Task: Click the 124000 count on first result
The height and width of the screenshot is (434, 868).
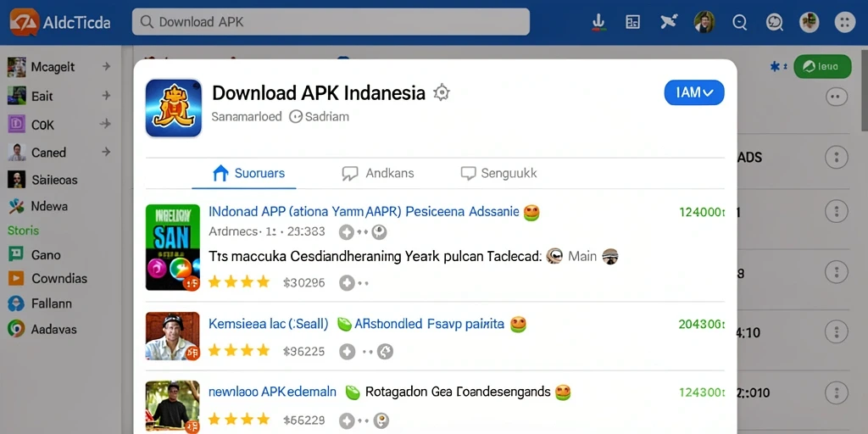Action: point(702,212)
